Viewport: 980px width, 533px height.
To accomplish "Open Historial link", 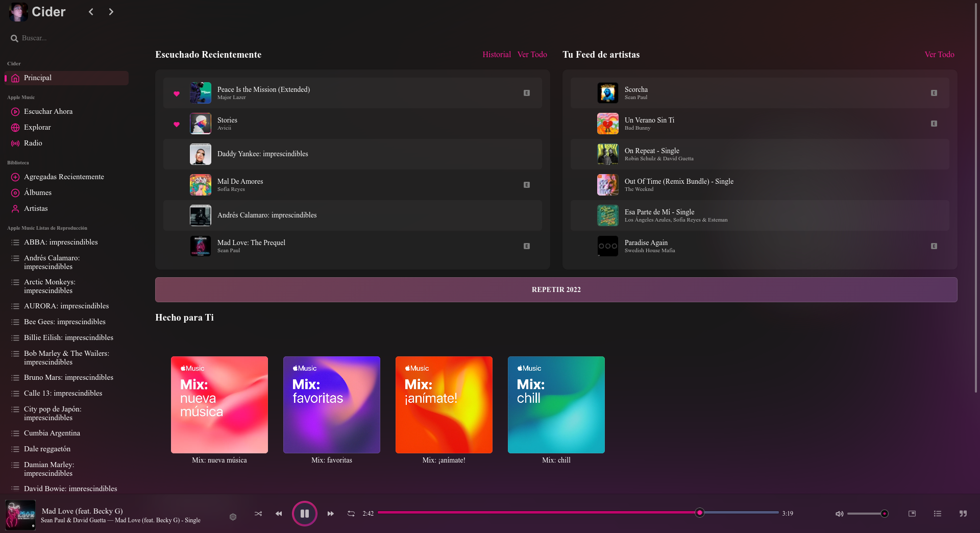I will coord(497,54).
